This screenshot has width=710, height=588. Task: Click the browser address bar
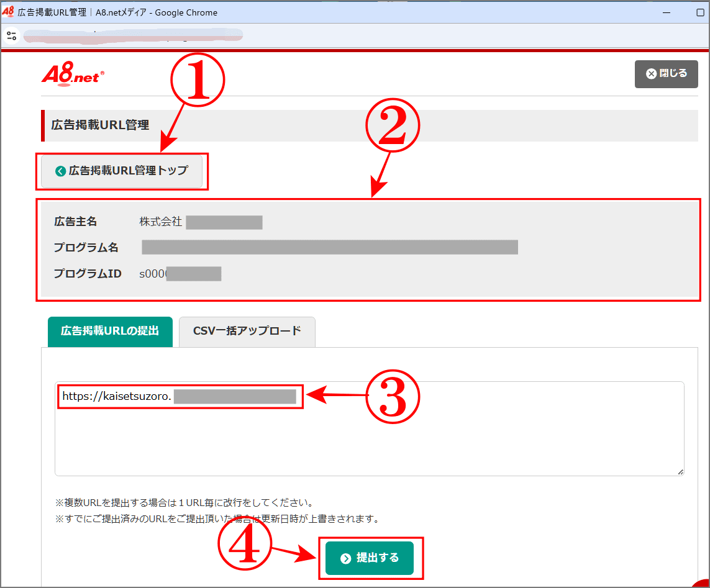click(x=133, y=36)
